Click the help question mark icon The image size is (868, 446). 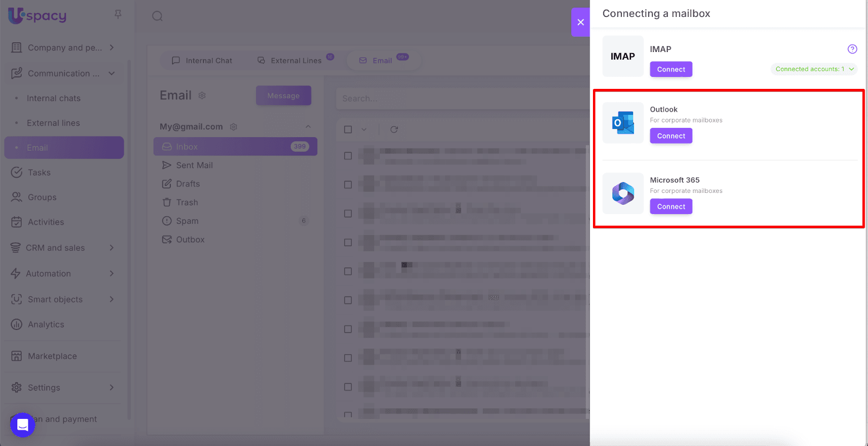[852, 49]
